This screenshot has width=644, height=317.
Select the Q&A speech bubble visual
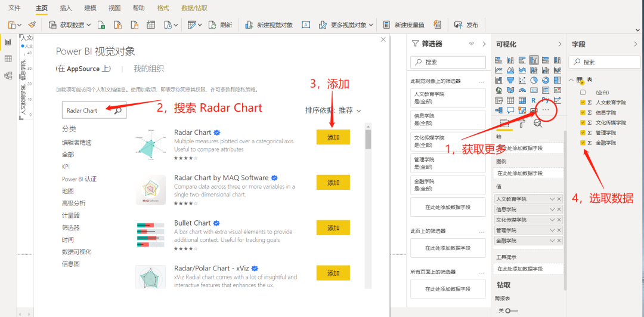510,110
